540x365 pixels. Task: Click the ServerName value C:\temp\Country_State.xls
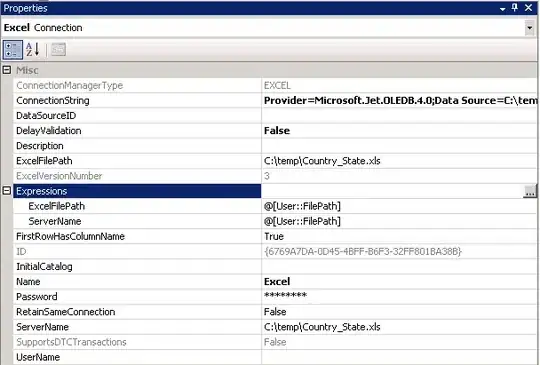322,327
